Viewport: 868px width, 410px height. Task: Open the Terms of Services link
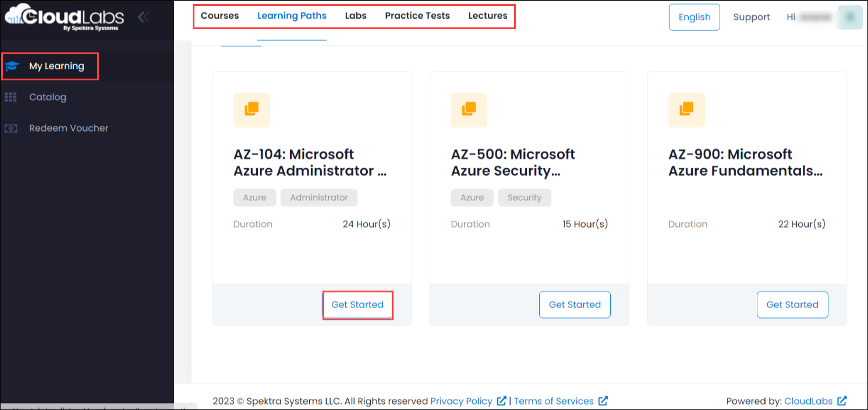pos(554,401)
